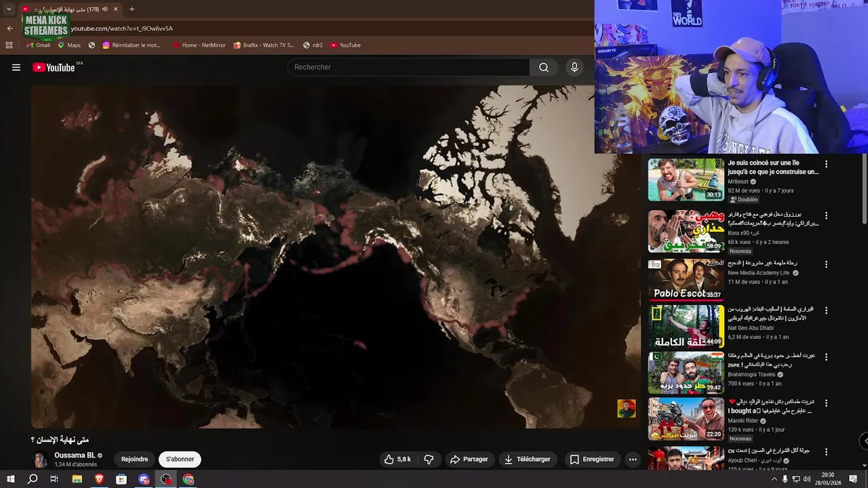
Task: Open the Maroki Rider video thumbnail
Action: (686, 419)
